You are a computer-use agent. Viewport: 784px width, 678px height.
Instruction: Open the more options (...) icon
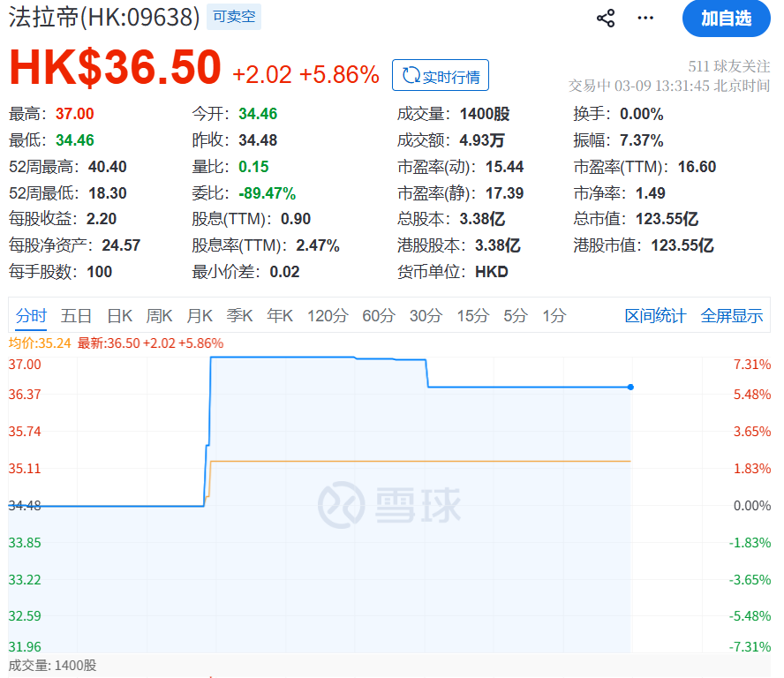pos(645,18)
